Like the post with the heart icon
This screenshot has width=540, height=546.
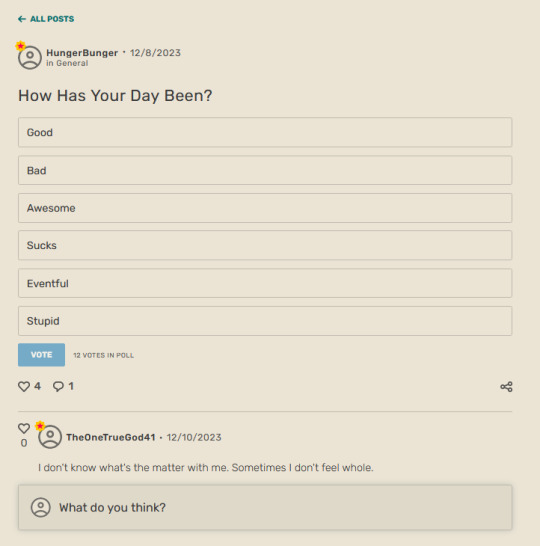click(24, 387)
